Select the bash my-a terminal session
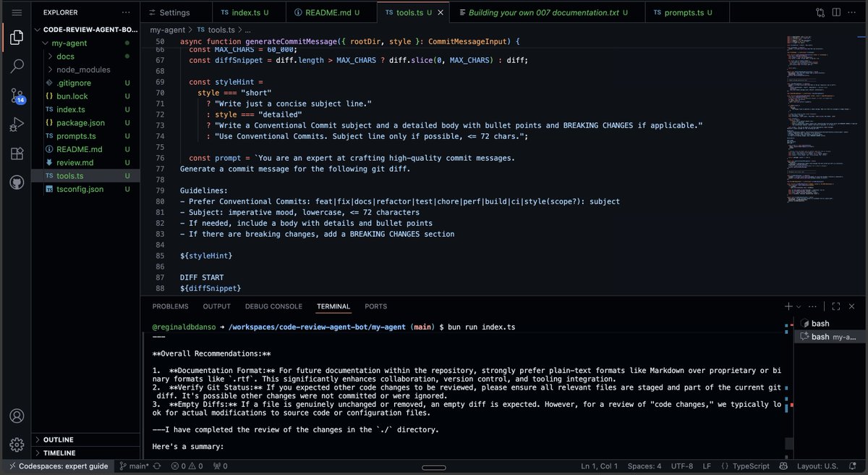The height and width of the screenshot is (475, 868). pos(828,336)
